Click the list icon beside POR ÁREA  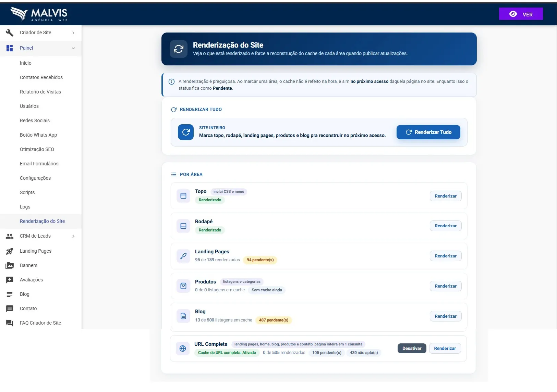point(173,175)
